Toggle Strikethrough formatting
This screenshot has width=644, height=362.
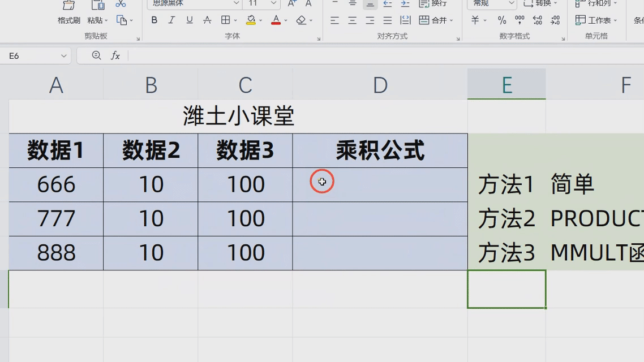(x=207, y=20)
